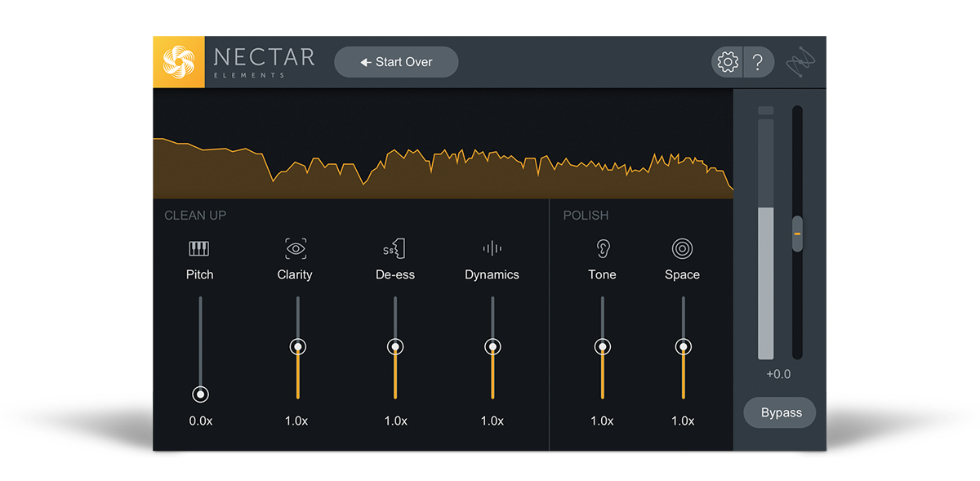This screenshot has height=481, width=980.
Task: Click the Dynamics label
Action: 492,274
